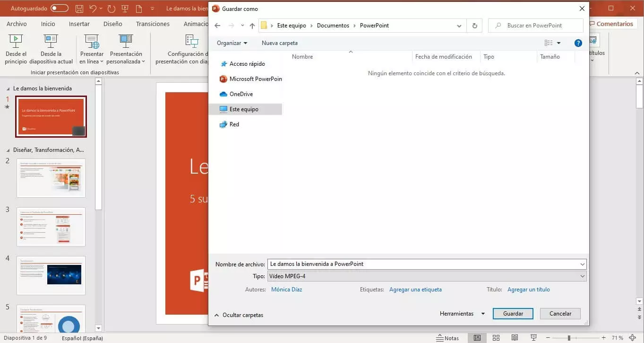Toggle the Autoguardado switch
The image size is (644, 343).
pos(60,9)
